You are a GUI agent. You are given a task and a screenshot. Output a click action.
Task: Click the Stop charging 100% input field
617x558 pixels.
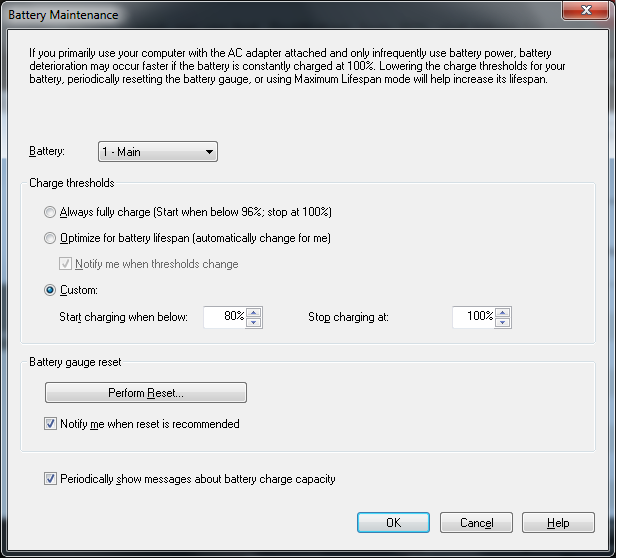(x=474, y=317)
